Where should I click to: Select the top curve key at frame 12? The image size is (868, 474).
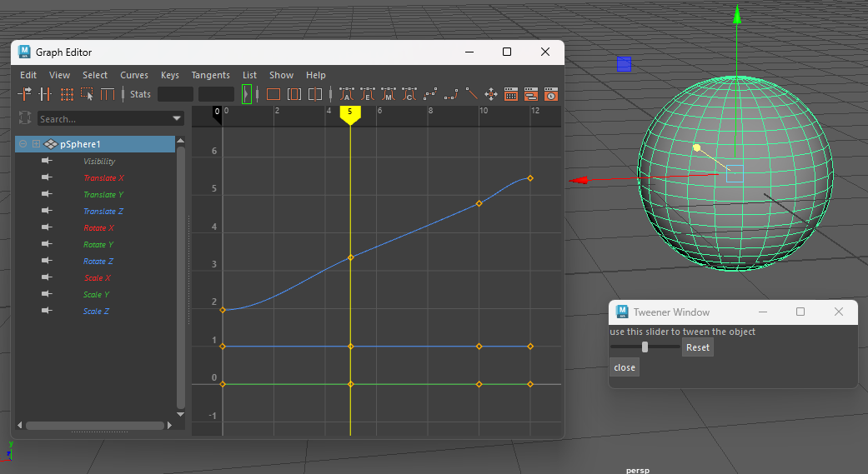(x=530, y=178)
